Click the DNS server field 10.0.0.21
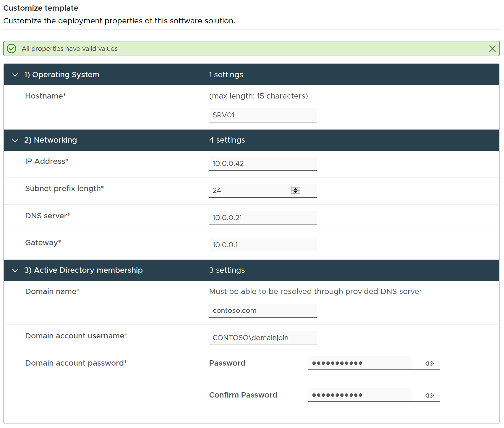This screenshot has width=504, height=428. [x=263, y=218]
